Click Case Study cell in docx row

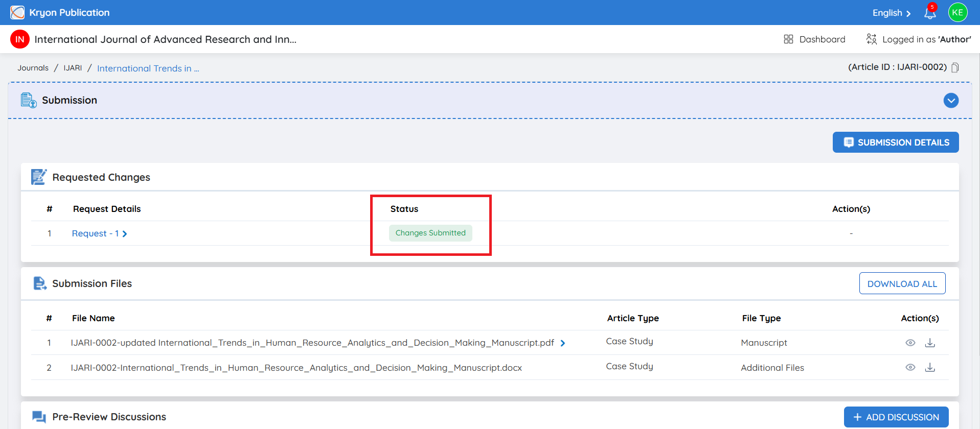(629, 366)
